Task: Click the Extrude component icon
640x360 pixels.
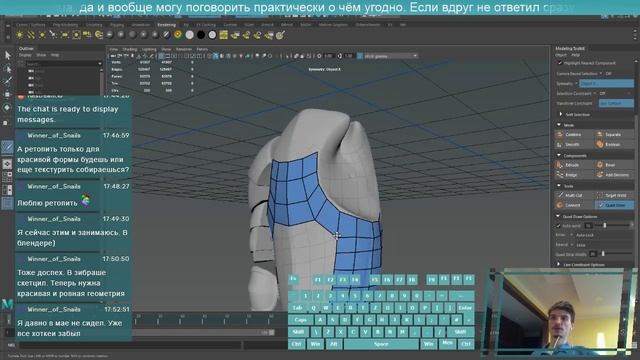Action: (559, 165)
